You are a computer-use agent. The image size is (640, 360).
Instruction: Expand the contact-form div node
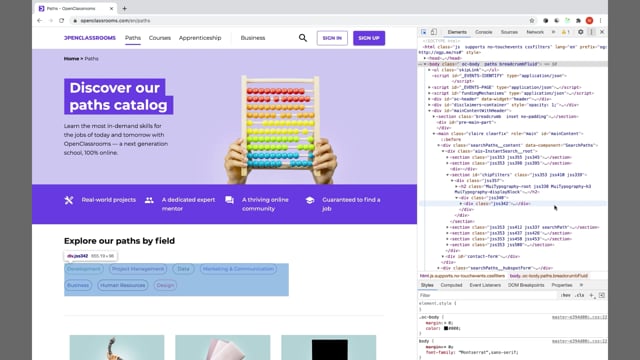(x=443, y=256)
